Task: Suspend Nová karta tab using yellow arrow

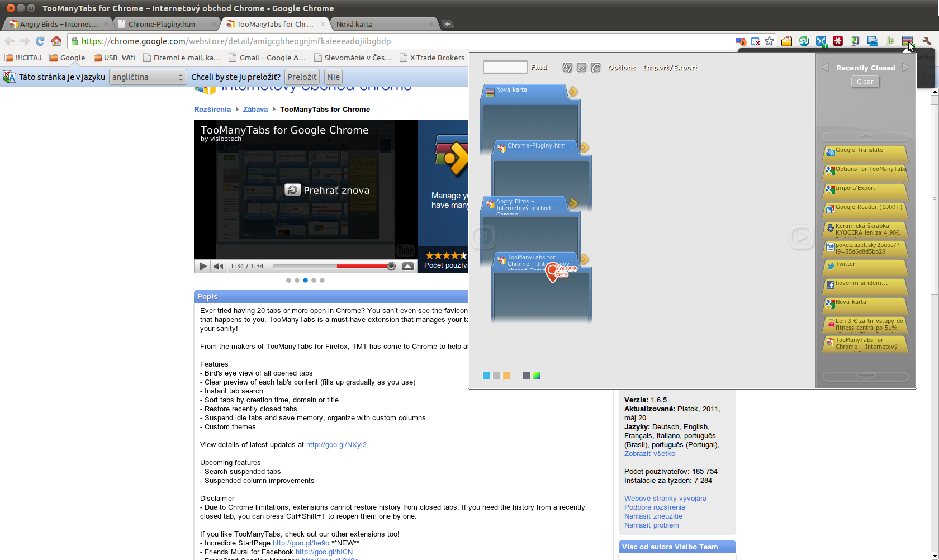Action: pos(573,92)
